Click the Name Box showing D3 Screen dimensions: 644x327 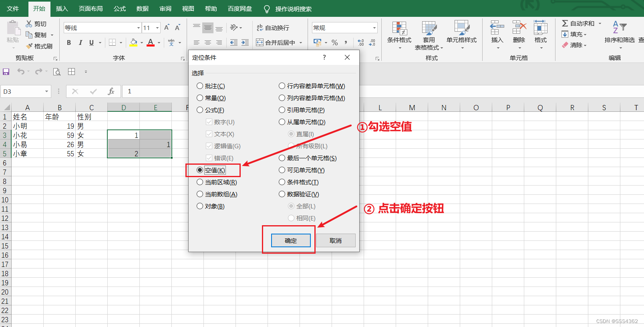tap(22, 91)
